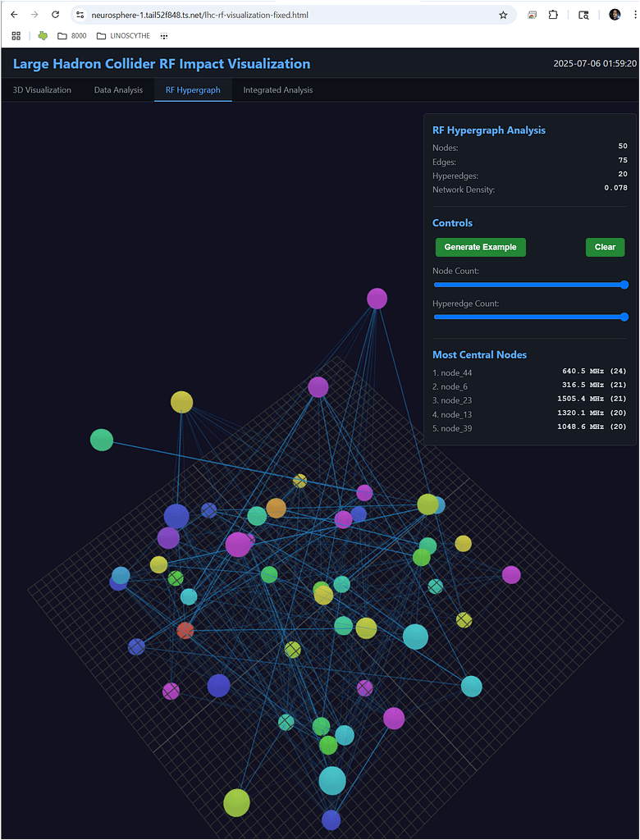Open the LINOSCYTHE bookmarks folder
The width and height of the screenshot is (640, 840).
click(123, 36)
